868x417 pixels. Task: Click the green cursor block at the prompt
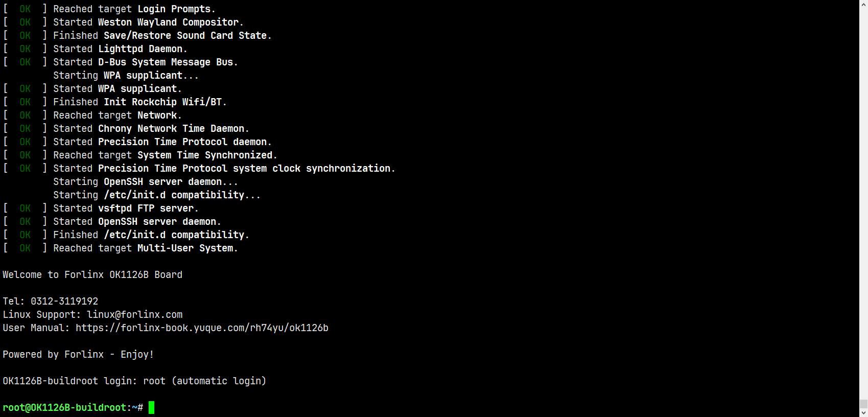pos(152,408)
